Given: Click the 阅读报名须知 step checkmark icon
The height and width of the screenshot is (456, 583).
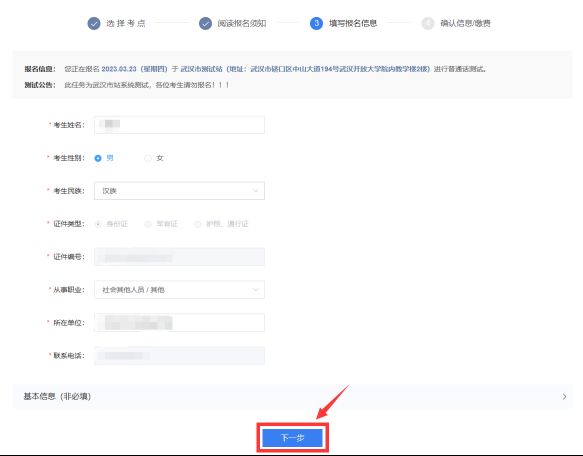Looking at the screenshot, I should (x=205, y=23).
